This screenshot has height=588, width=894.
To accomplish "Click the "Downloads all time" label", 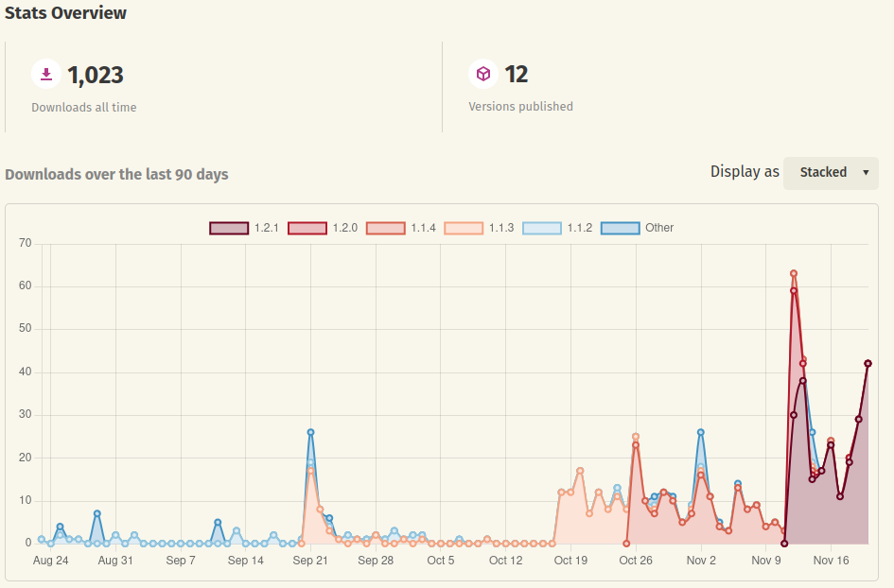I will [x=83, y=107].
